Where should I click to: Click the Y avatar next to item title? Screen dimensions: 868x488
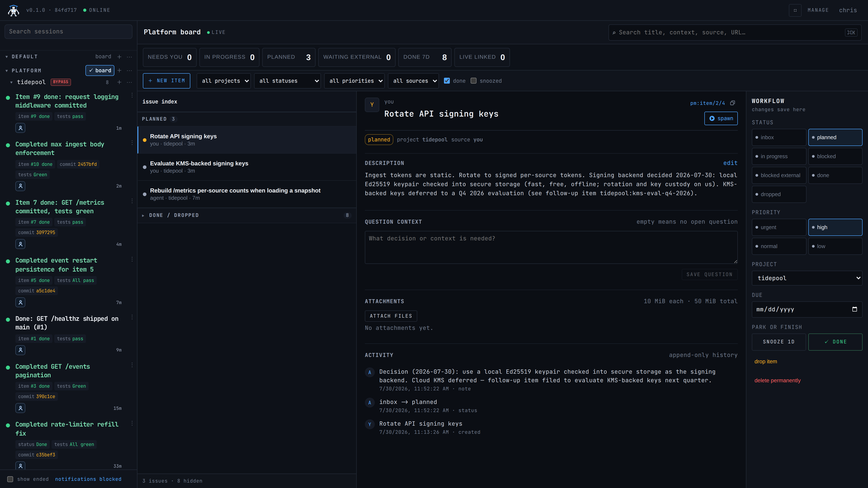coord(372,105)
